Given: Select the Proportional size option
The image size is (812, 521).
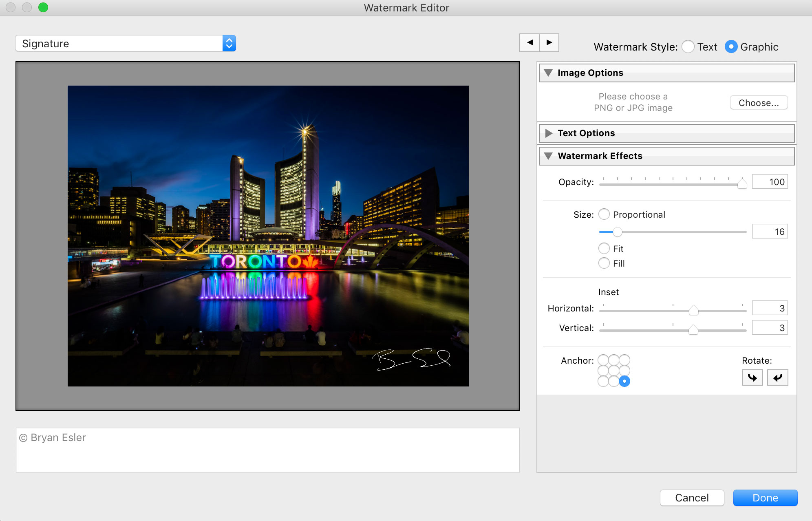Looking at the screenshot, I should [x=604, y=214].
